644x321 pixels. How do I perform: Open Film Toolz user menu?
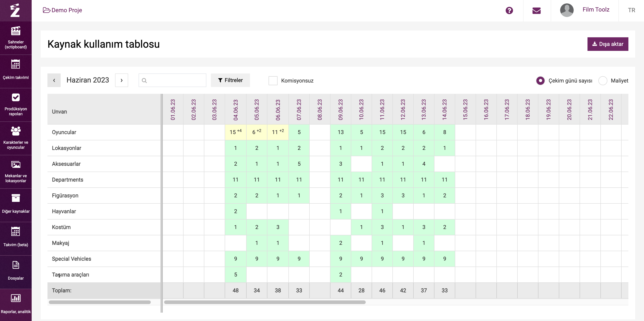point(596,9)
